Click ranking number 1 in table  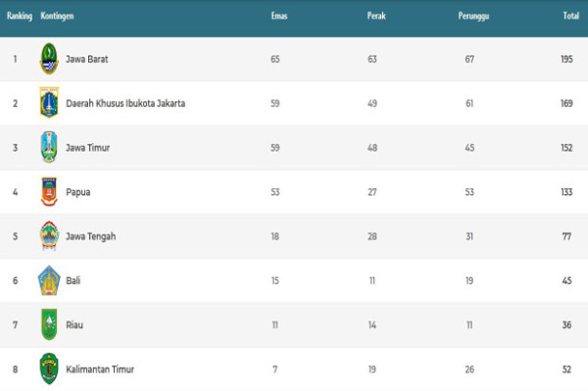[15, 59]
